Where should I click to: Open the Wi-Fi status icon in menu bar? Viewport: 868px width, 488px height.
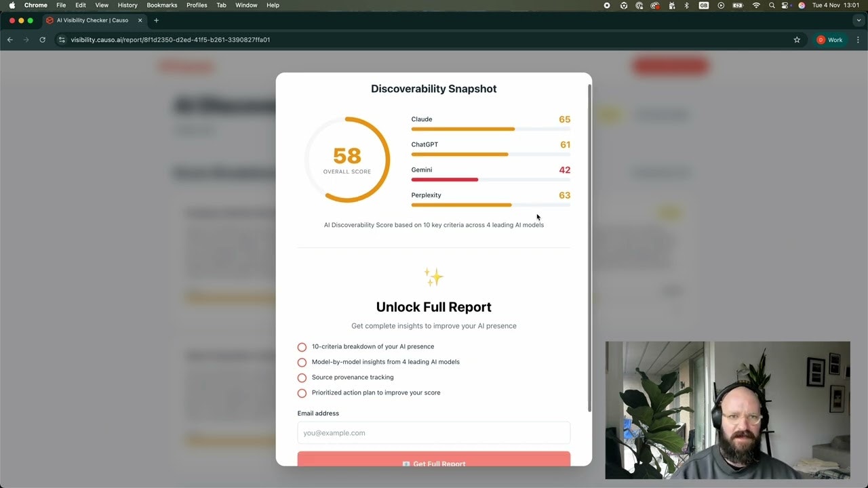(x=756, y=5)
